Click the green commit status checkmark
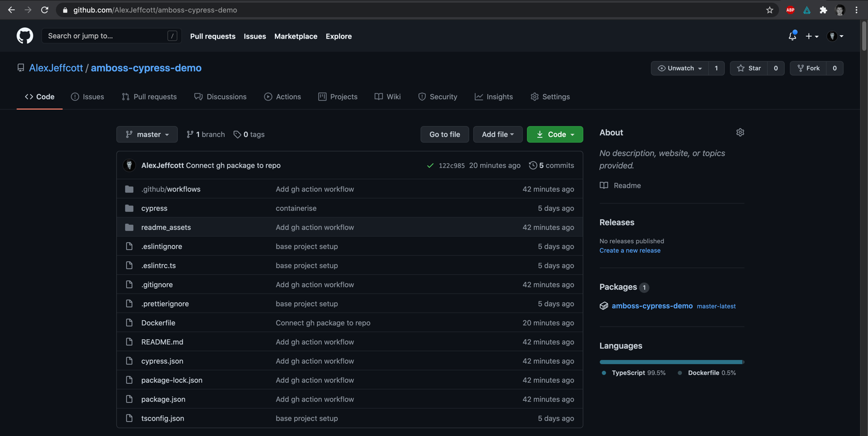This screenshot has height=436, width=868. click(x=430, y=165)
